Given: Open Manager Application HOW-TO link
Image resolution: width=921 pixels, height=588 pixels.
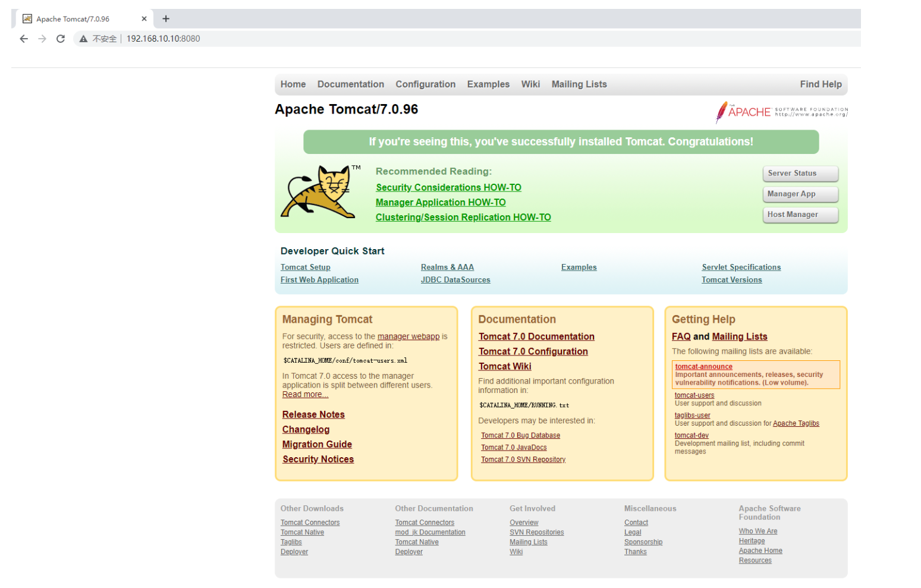Looking at the screenshot, I should tap(441, 203).
